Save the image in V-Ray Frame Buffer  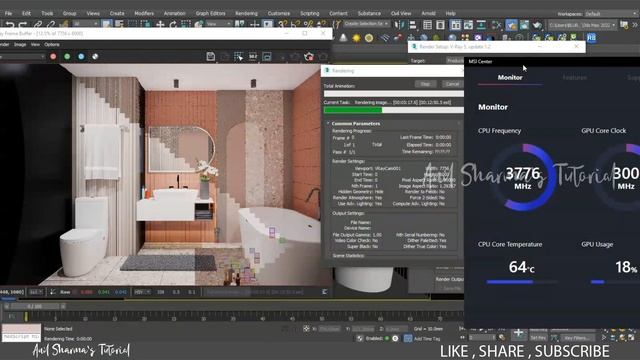click(211, 56)
